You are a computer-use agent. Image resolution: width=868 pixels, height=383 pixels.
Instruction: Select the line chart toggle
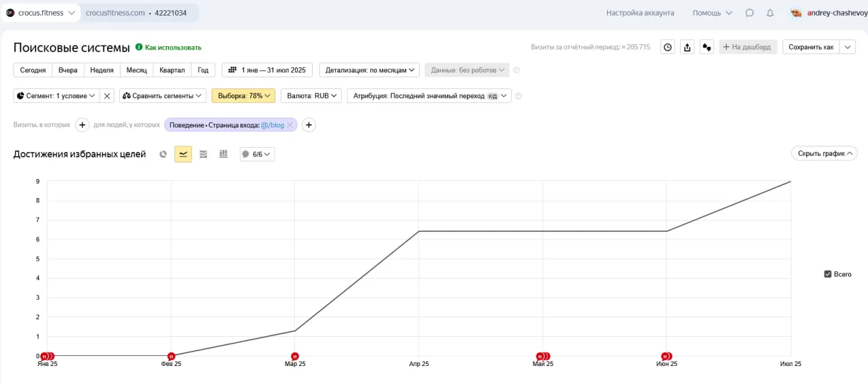(183, 155)
